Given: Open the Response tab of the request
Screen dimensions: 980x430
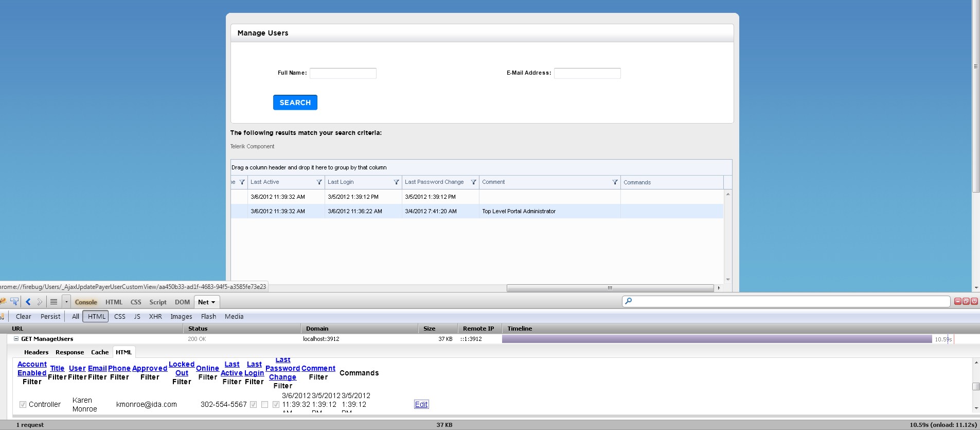Looking at the screenshot, I should (69, 352).
